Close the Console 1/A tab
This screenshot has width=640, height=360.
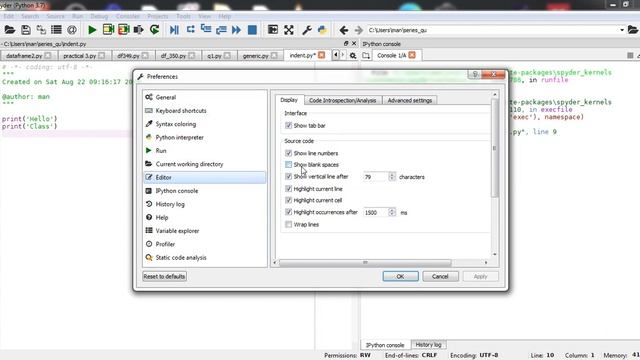412,55
